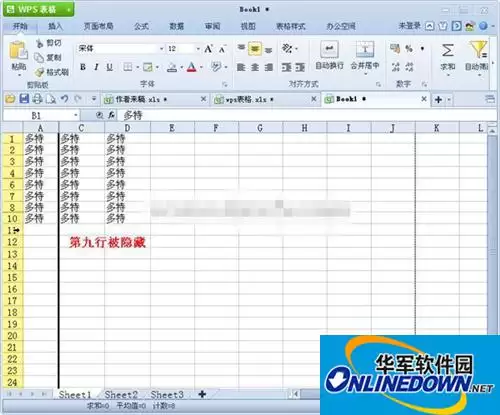Open the AutoFilter funnel icon
The width and height of the screenshot is (500, 415).
478,49
